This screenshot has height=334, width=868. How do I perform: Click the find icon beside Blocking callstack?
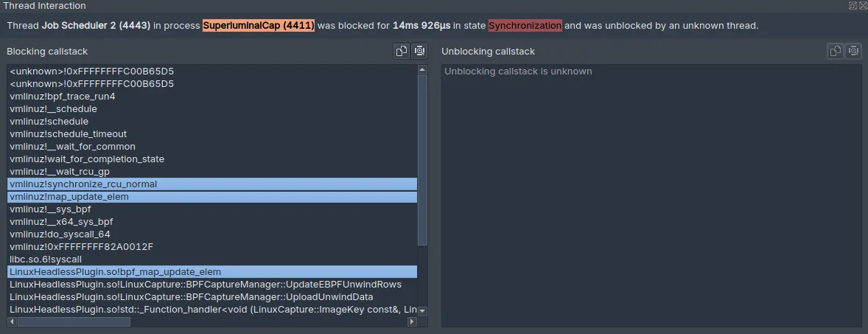click(419, 51)
